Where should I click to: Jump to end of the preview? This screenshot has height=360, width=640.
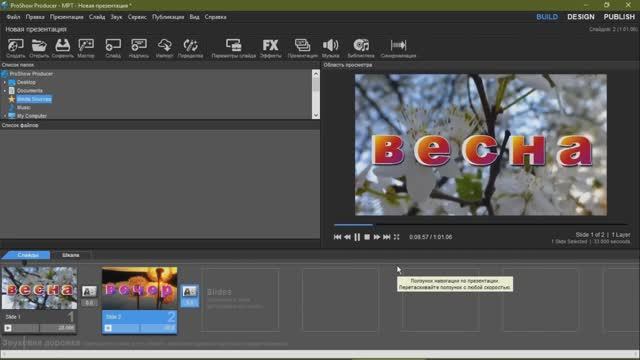(387, 237)
